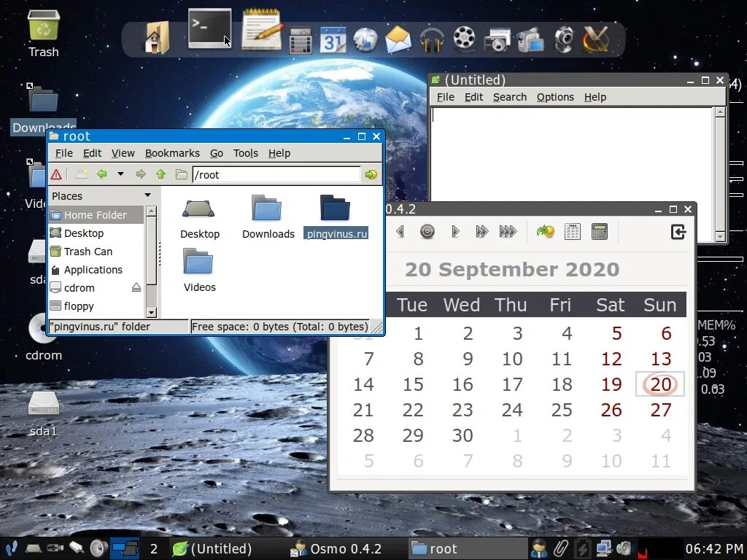Go to next day in Osmo calendar

(x=455, y=232)
